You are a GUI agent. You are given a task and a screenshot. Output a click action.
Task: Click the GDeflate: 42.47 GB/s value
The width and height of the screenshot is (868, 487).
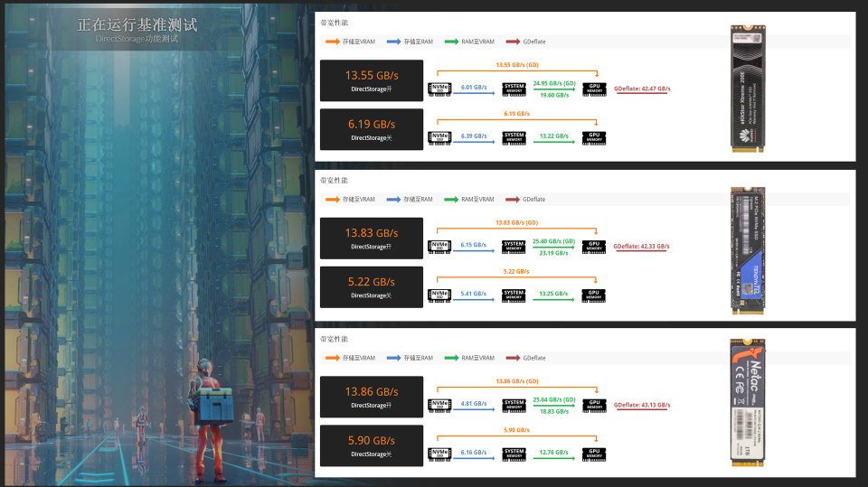pos(642,89)
